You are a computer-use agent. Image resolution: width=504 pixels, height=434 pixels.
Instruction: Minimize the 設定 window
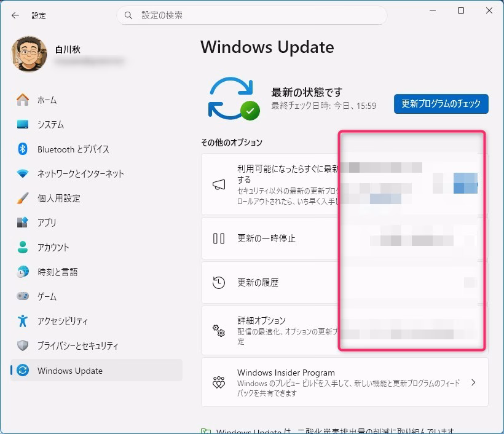tap(433, 10)
